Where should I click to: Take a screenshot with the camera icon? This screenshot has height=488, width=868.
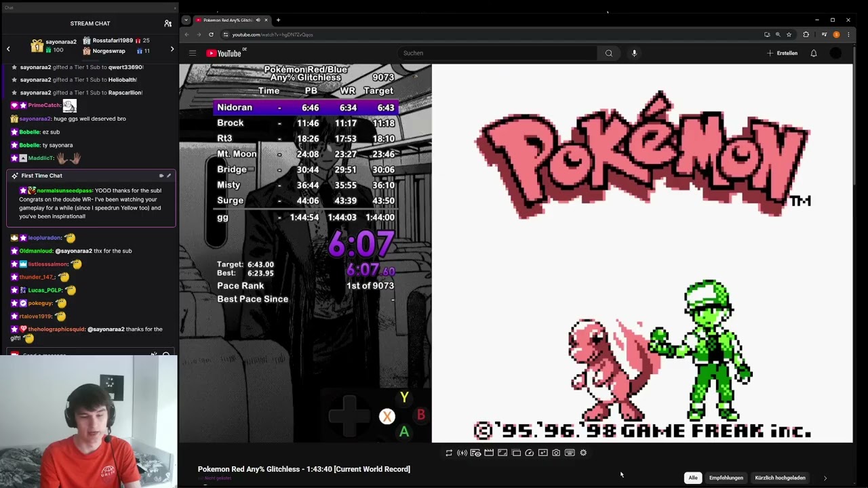click(x=556, y=453)
